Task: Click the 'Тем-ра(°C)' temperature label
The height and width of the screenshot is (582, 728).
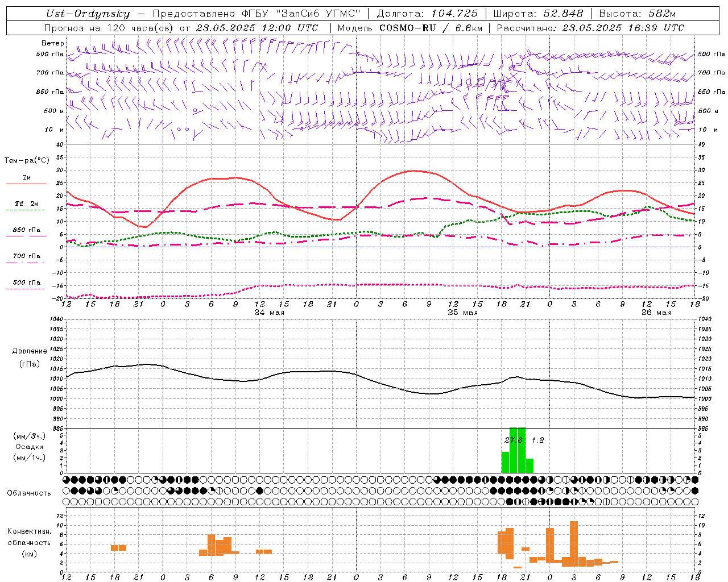Action: 27,161
